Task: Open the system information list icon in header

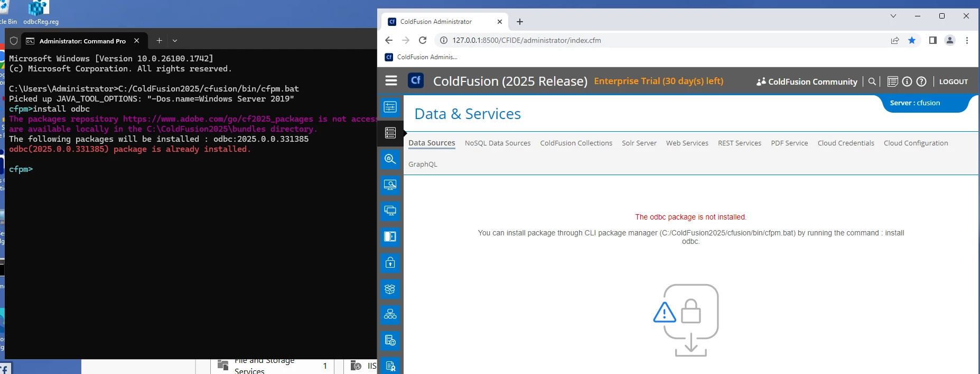Action: (x=892, y=81)
